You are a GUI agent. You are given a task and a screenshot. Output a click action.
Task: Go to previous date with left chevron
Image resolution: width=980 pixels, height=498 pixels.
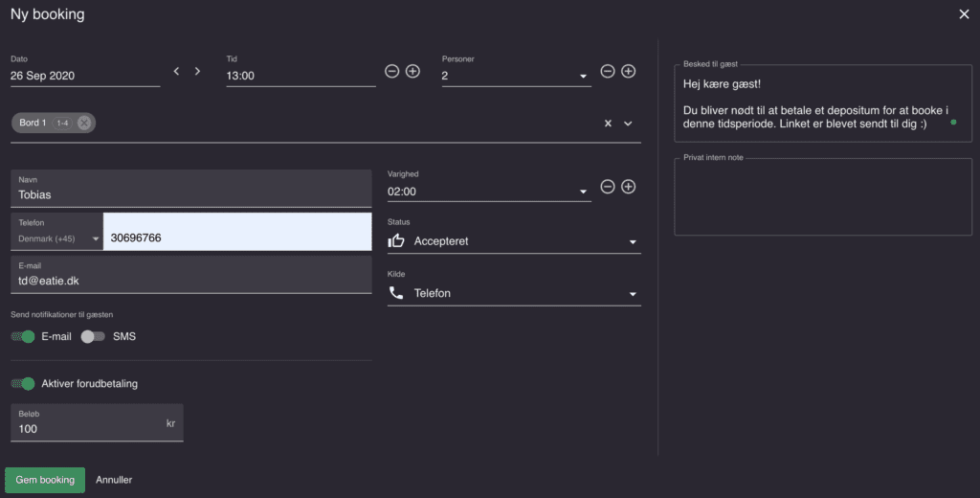pos(176,71)
